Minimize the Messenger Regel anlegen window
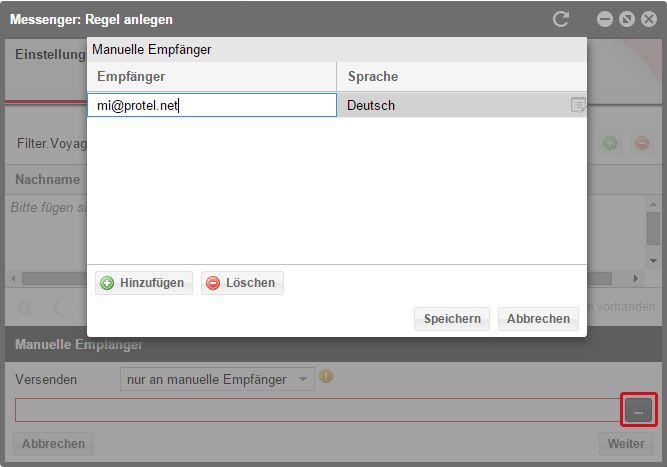 tap(605, 19)
